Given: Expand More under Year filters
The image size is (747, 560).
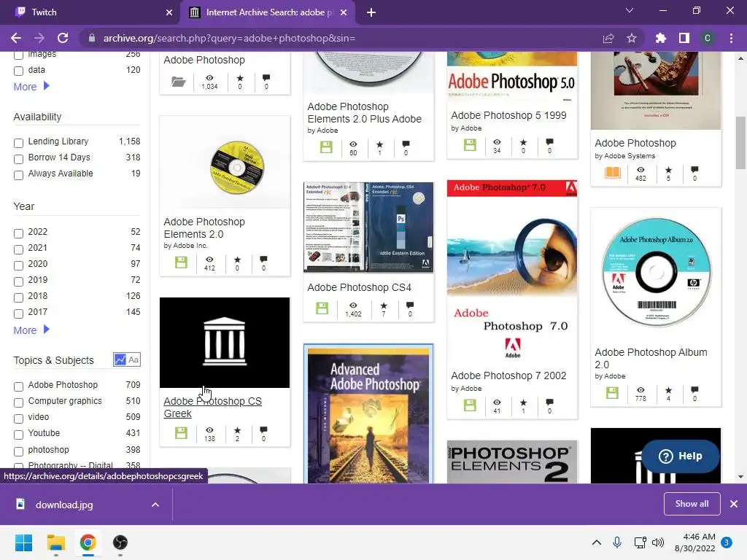Looking at the screenshot, I should click(31, 330).
